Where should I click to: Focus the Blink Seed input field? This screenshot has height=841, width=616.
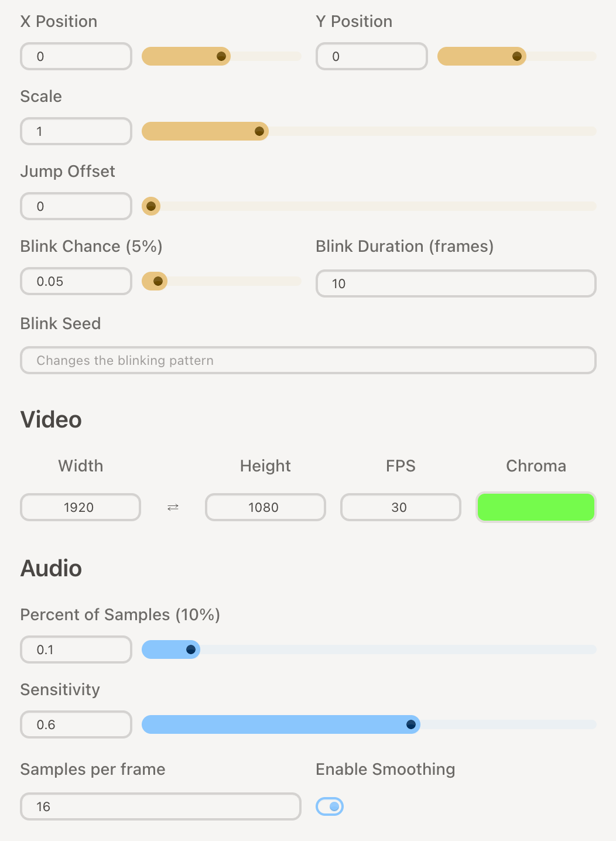pos(308,360)
